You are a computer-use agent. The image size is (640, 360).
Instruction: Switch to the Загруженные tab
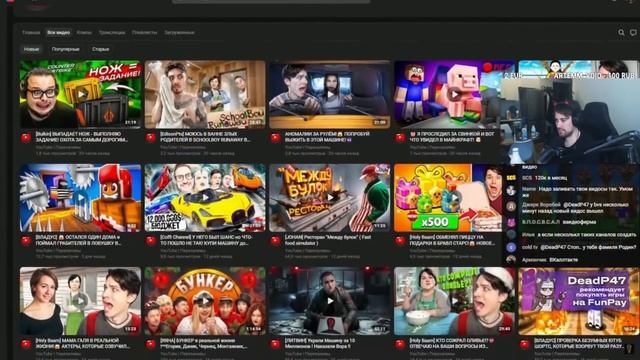tap(179, 33)
